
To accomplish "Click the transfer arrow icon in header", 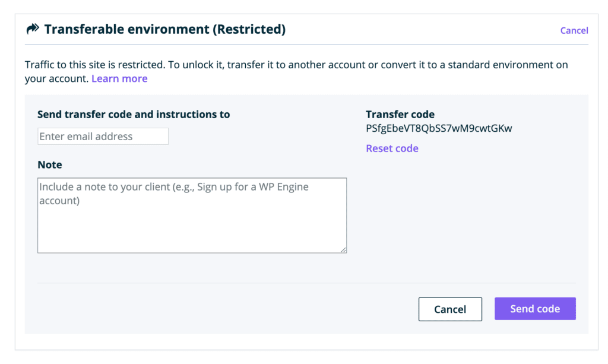I will pyautogui.click(x=32, y=29).
